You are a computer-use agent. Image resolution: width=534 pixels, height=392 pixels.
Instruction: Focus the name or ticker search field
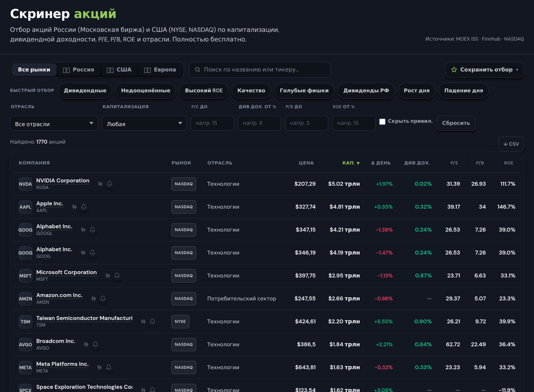pos(260,70)
